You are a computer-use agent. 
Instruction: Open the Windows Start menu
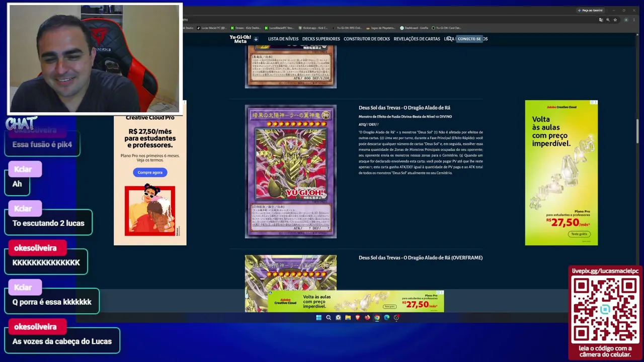(x=318, y=317)
